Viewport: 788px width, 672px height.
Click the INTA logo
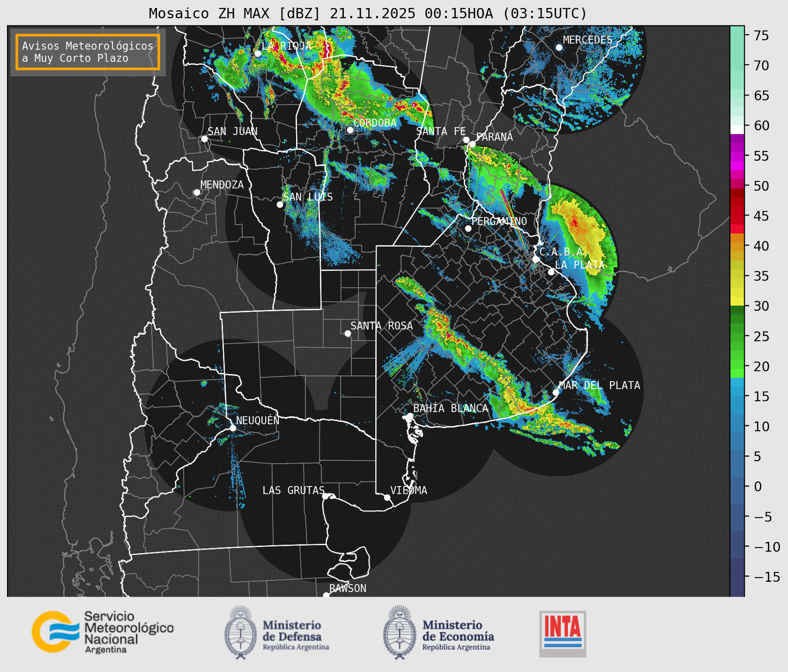[x=562, y=634]
